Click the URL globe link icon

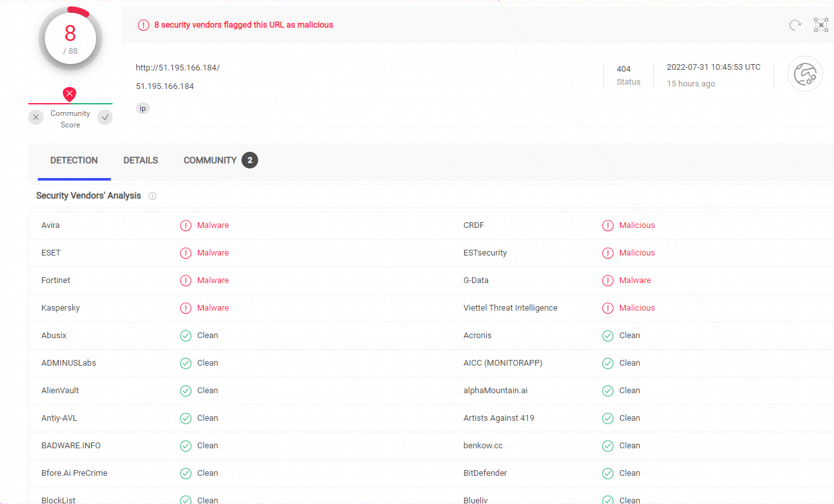click(x=805, y=74)
